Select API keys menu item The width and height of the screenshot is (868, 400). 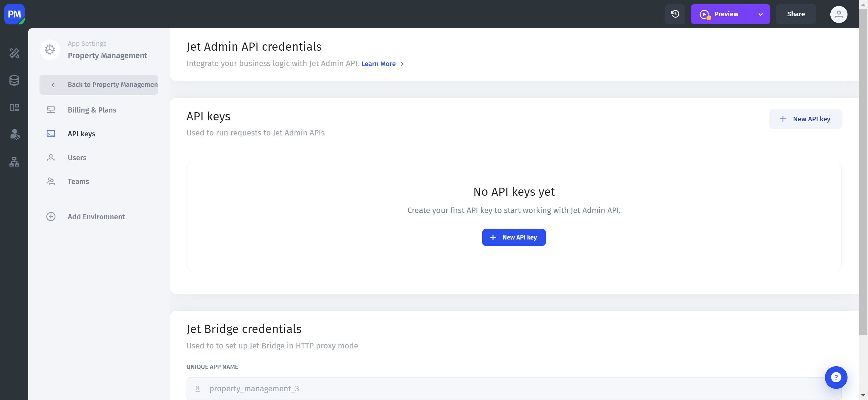pos(99,134)
